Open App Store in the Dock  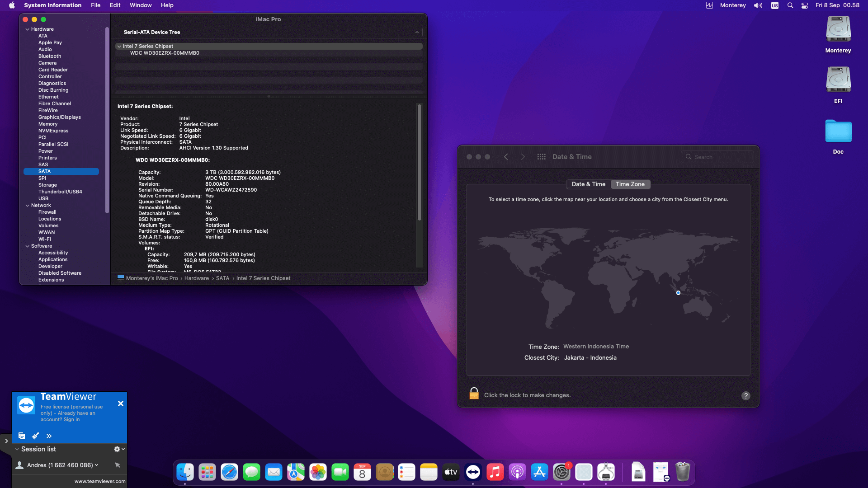click(x=539, y=472)
